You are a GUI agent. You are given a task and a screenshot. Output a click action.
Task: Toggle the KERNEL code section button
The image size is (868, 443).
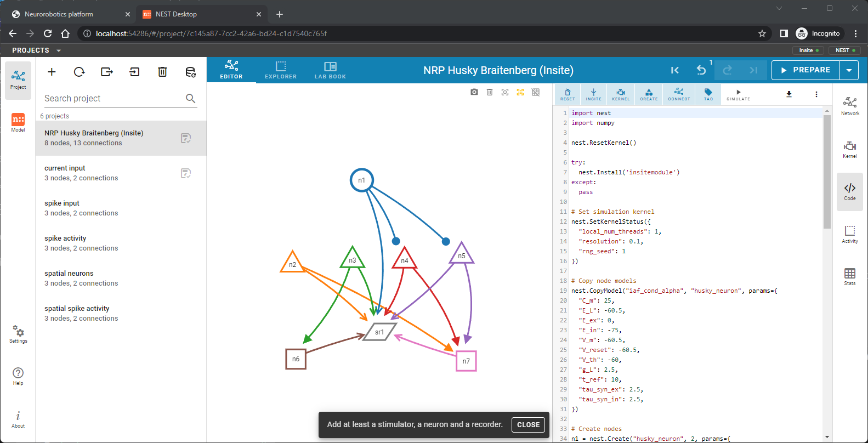coord(621,94)
